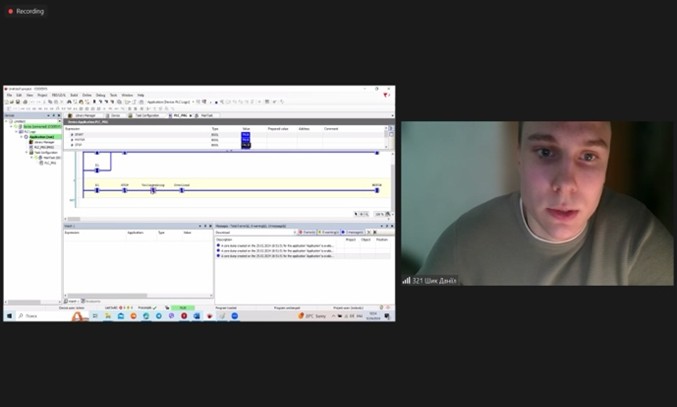Open the editor zoom percentage dropdown
The image size is (677, 407).
pos(381,214)
